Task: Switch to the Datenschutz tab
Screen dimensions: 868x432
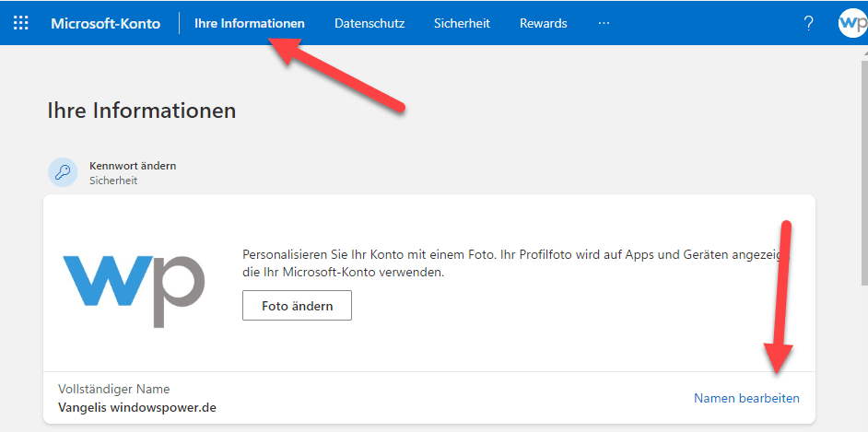Action: [369, 24]
